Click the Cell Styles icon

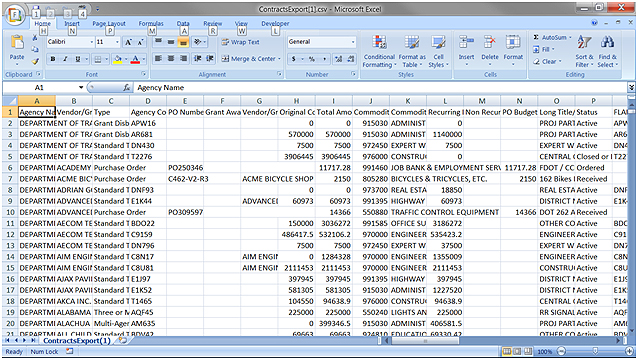point(438,43)
